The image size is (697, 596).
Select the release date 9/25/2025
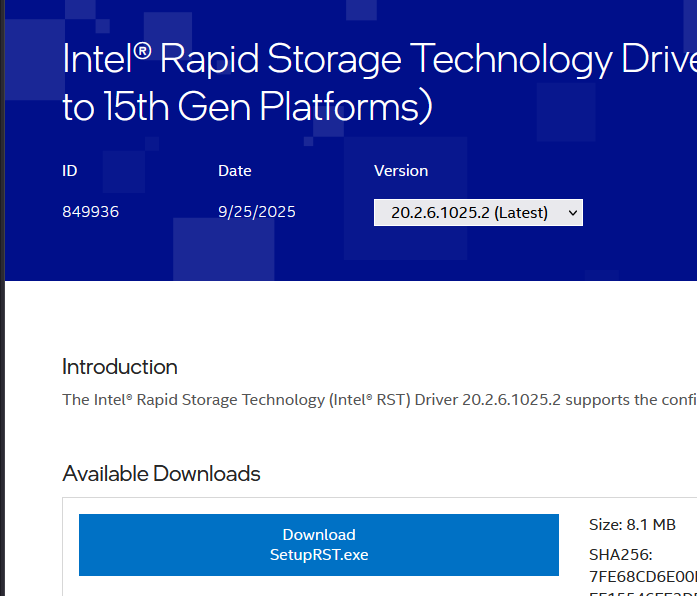[x=256, y=212]
